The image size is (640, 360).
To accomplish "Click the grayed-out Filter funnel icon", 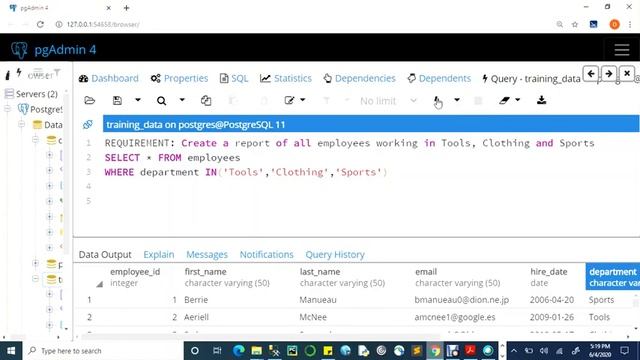I will 327,100.
